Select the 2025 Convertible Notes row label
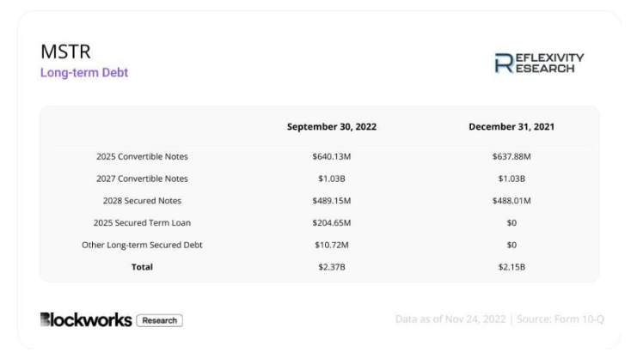 [142, 156]
